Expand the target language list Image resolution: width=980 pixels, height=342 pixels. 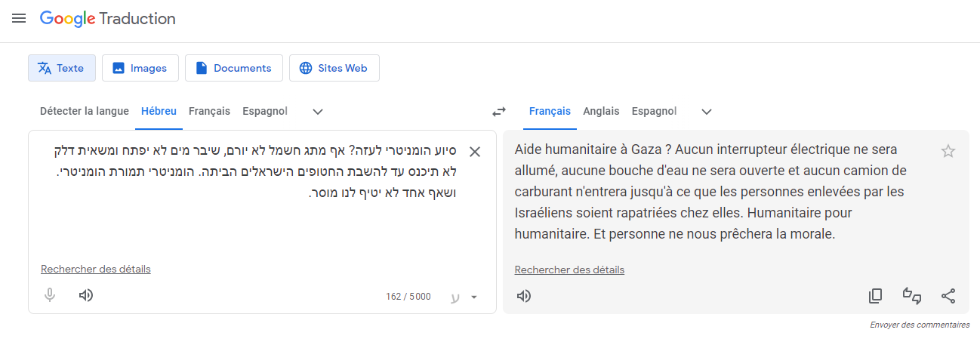707,112
